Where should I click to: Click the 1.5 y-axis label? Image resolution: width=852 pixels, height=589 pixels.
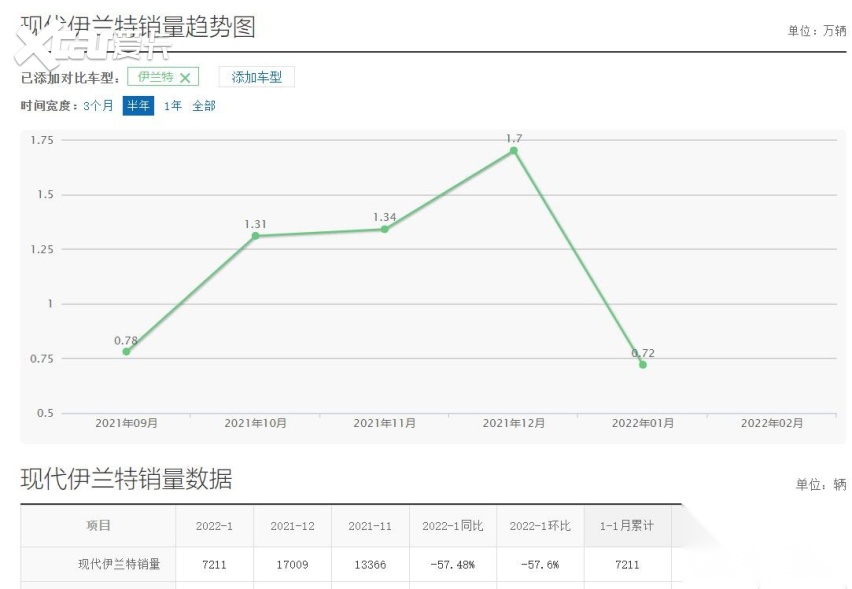click(x=45, y=195)
